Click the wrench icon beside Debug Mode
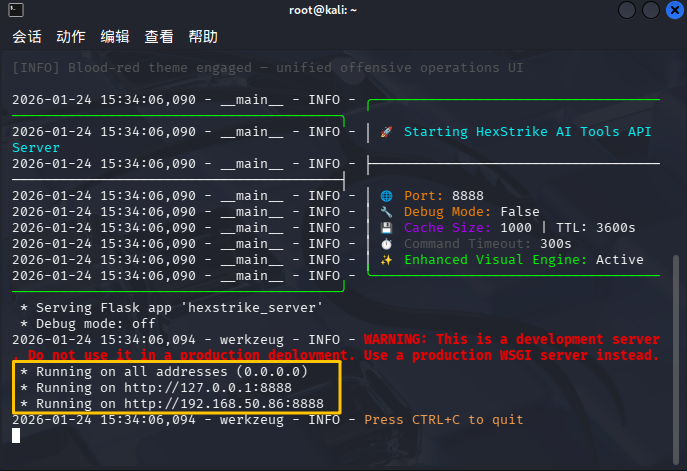The width and height of the screenshot is (687, 471). [386, 212]
